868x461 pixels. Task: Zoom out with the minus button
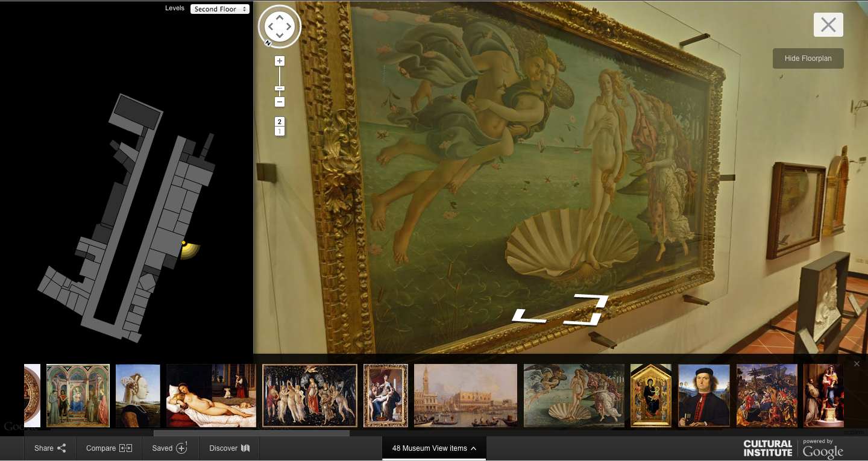(279, 102)
